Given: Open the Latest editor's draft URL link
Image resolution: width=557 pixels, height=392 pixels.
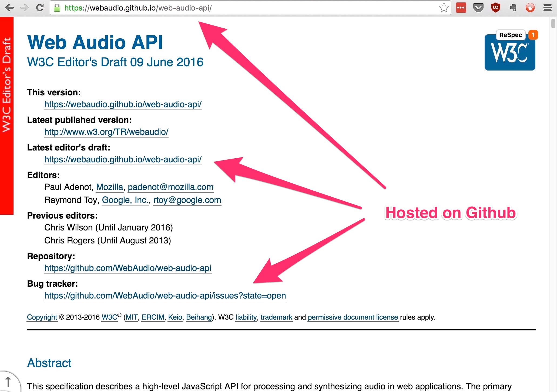Looking at the screenshot, I should (123, 159).
